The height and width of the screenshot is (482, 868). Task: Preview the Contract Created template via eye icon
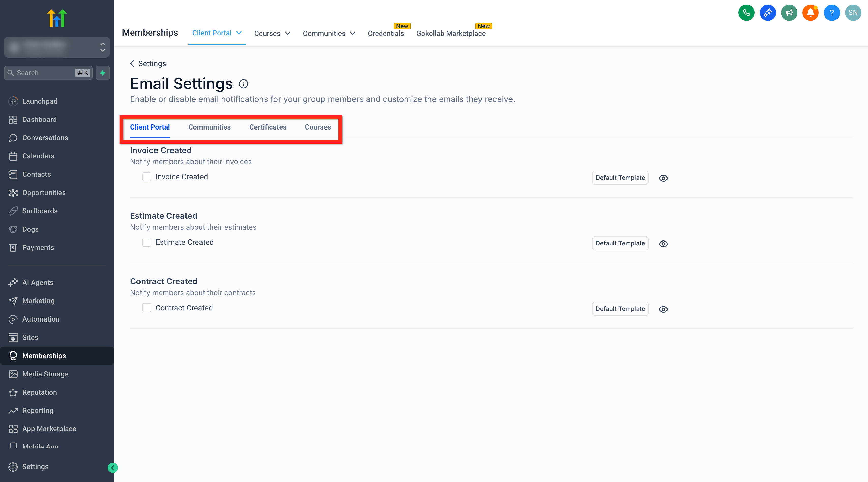point(663,309)
